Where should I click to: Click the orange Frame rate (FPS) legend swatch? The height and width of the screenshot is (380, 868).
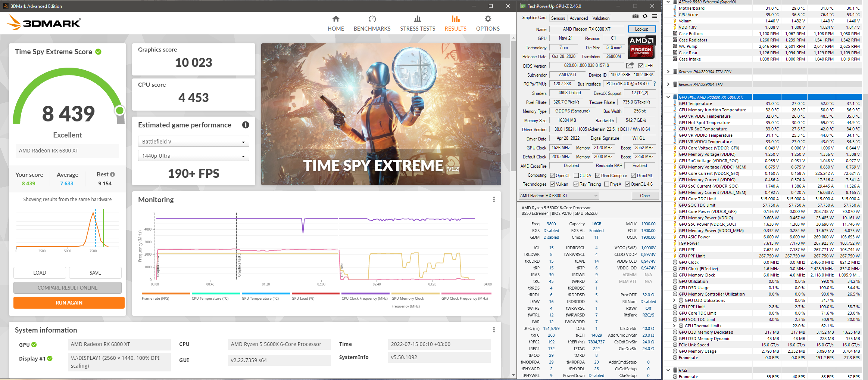click(166, 294)
